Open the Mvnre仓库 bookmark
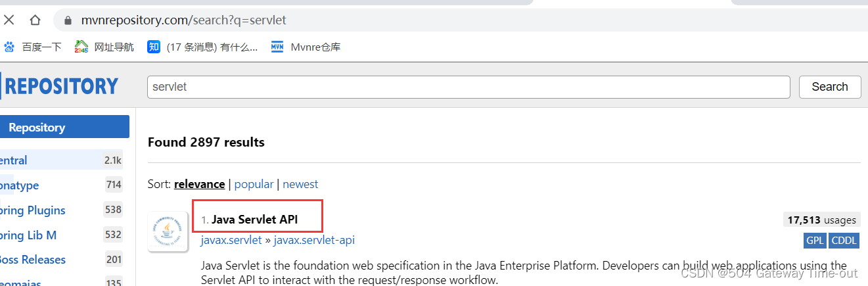Viewport: 868px width, 286px height. [306, 47]
